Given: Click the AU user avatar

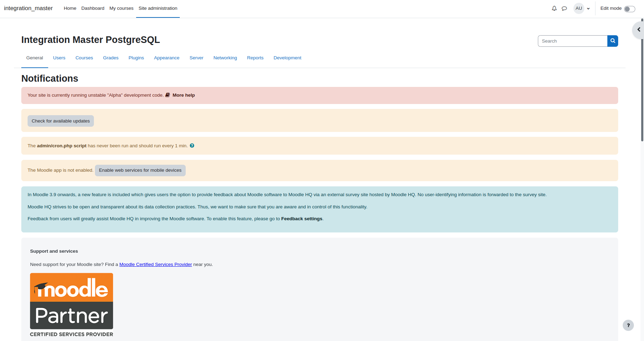Looking at the screenshot, I should tap(579, 8).
